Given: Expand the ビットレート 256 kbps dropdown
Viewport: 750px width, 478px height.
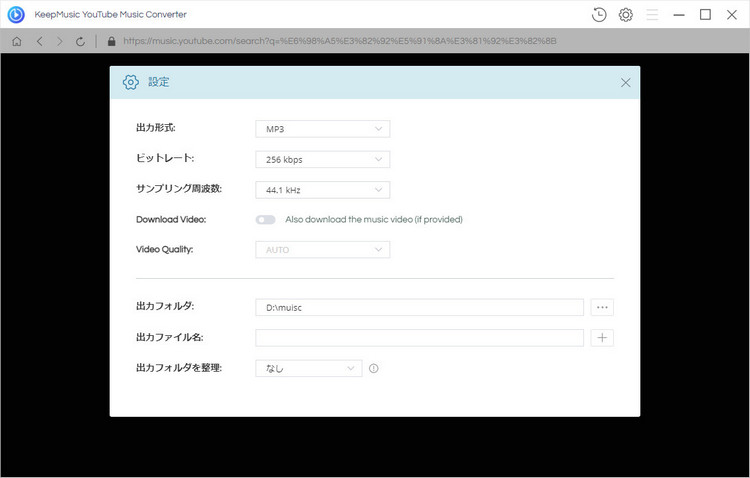Looking at the screenshot, I should tap(322, 159).
